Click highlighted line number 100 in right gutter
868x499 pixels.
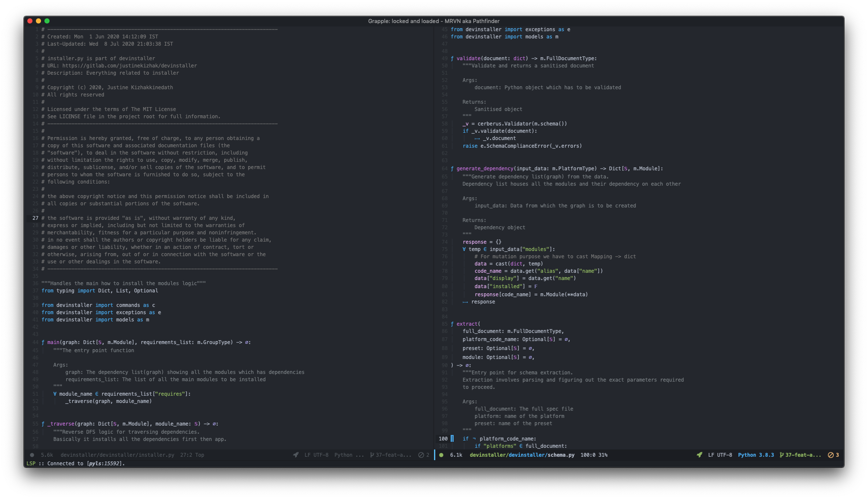pyautogui.click(x=443, y=439)
